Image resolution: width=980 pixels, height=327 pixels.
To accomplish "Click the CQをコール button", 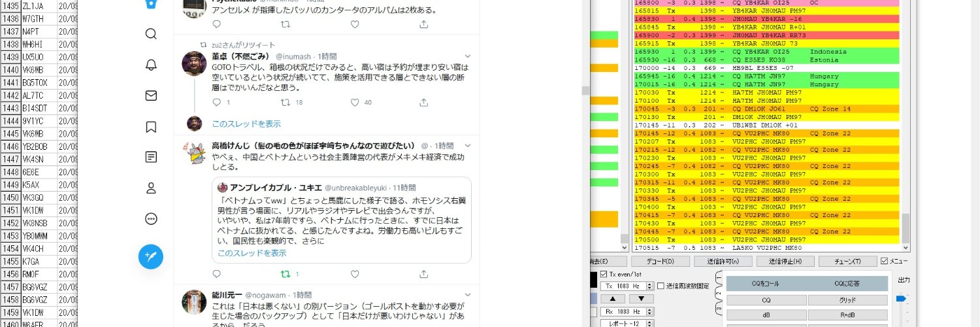I will click(766, 284).
